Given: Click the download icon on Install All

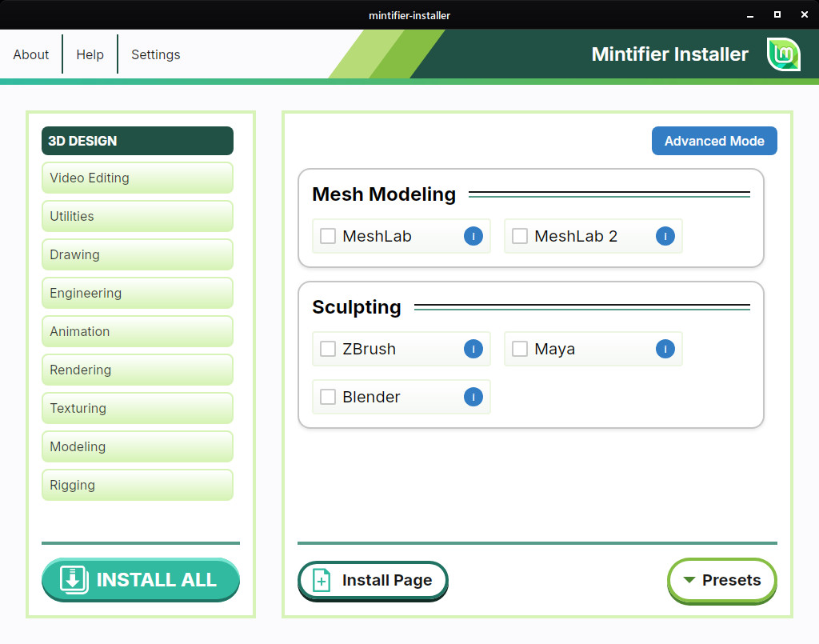Looking at the screenshot, I should [74, 580].
